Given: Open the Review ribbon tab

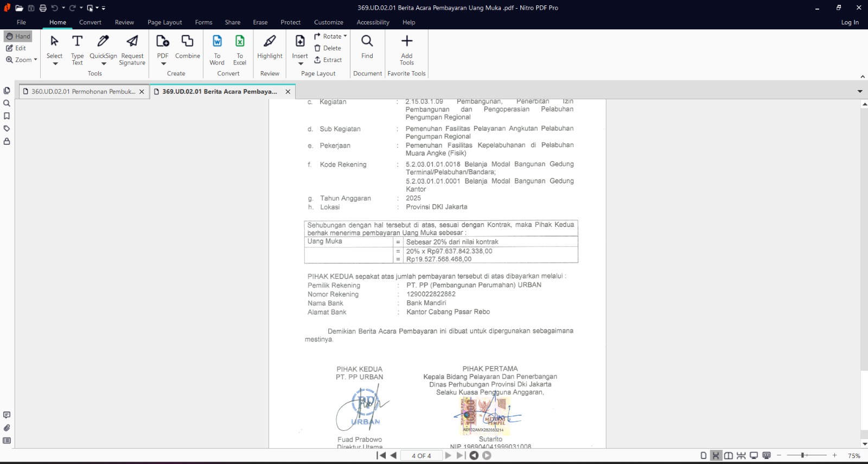Looking at the screenshot, I should (124, 22).
